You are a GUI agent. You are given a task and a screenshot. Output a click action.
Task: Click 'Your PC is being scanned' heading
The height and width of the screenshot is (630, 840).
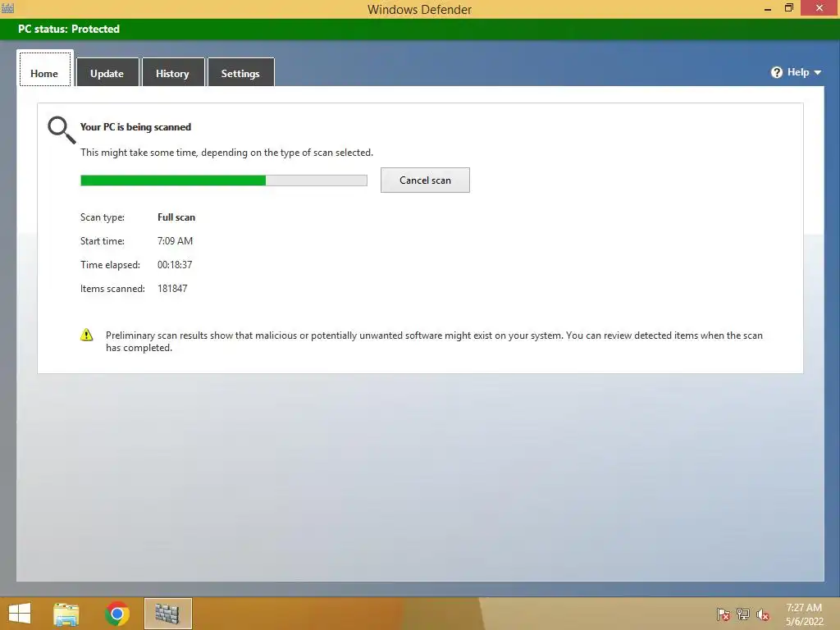click(135, 127)
